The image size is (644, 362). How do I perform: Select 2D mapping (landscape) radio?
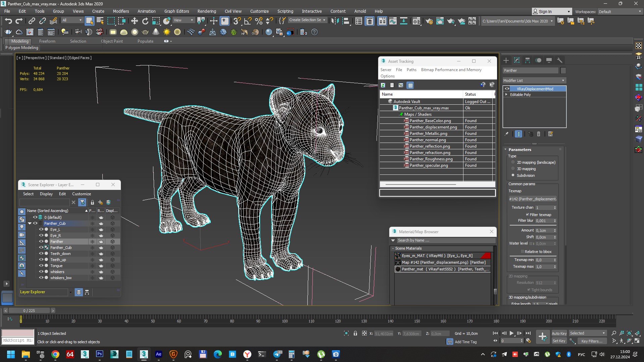(513, 162)
